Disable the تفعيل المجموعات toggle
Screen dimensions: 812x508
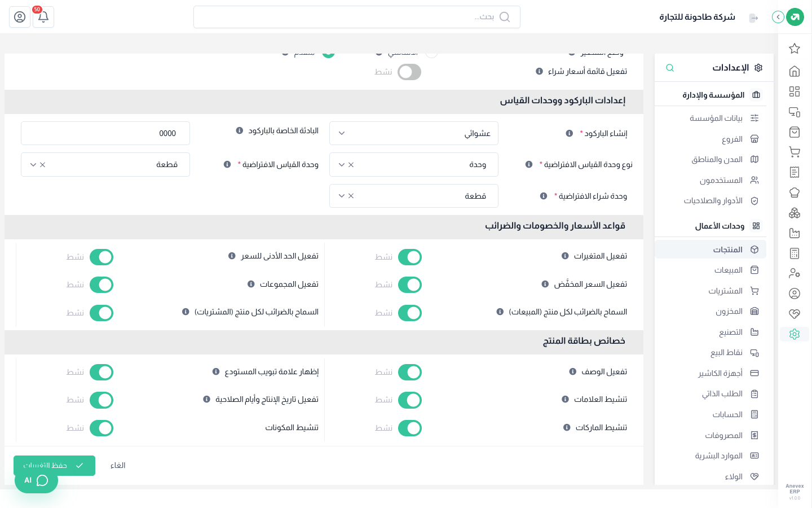pyautogui.click(x=101, y=284)
